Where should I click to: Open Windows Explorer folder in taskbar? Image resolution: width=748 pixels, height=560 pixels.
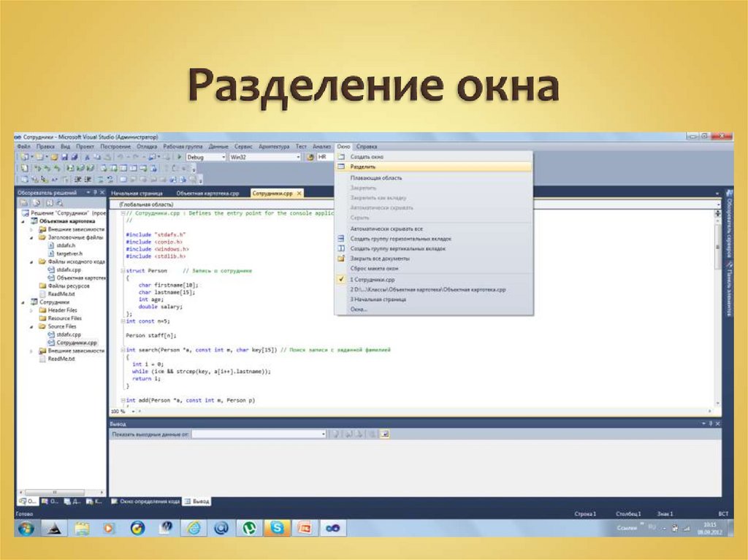[x=82, y=528]
